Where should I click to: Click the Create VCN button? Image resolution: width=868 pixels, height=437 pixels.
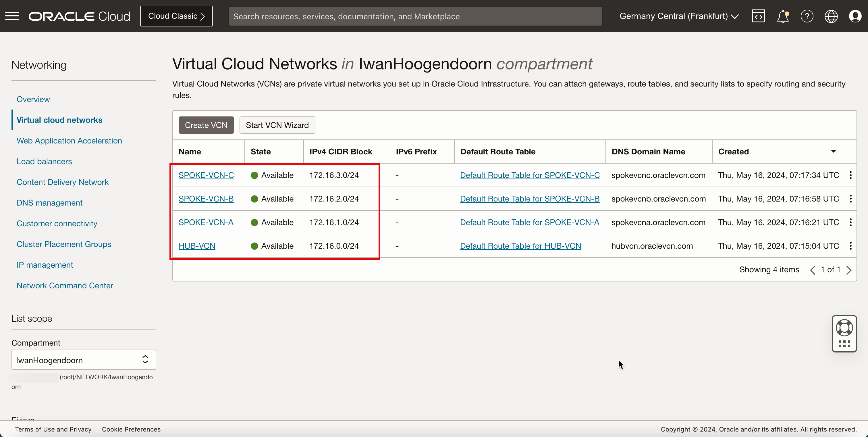click(x=206, y=125)
